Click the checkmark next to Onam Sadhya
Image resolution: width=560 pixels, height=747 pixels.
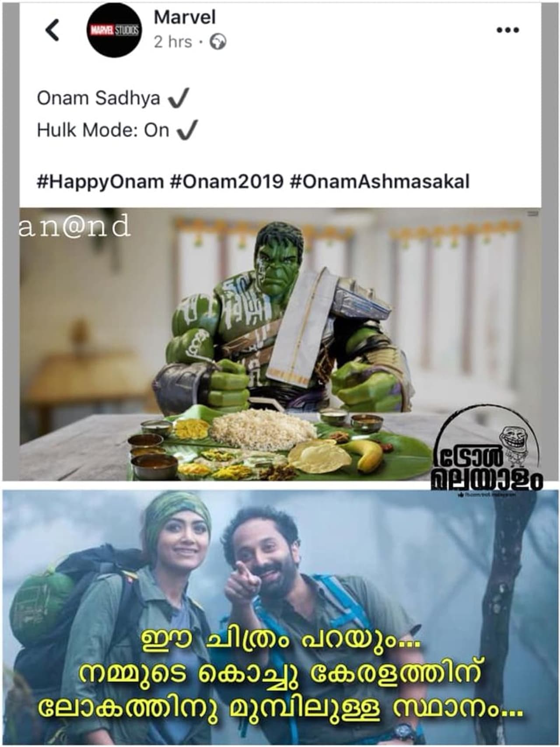click(x=178, y=98)
